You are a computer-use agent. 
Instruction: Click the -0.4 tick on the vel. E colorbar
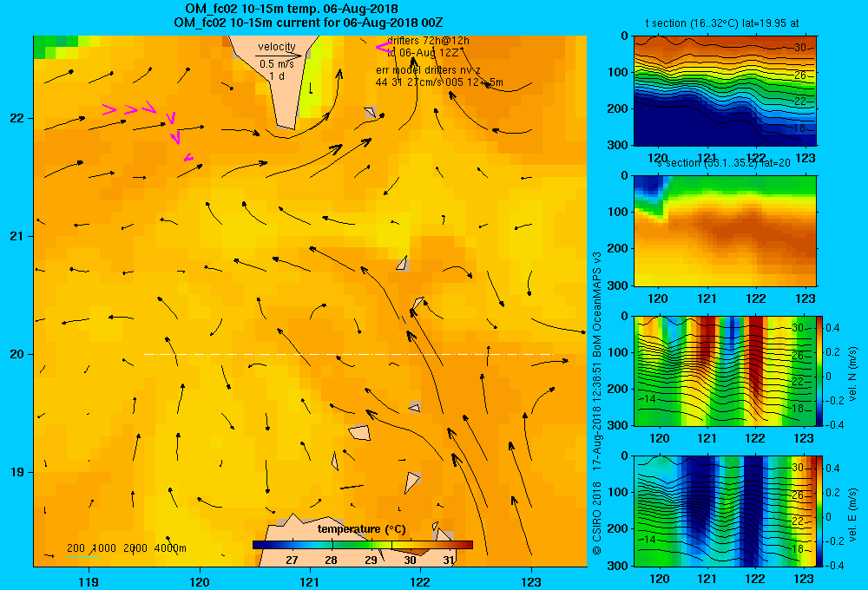coord(835,566)
